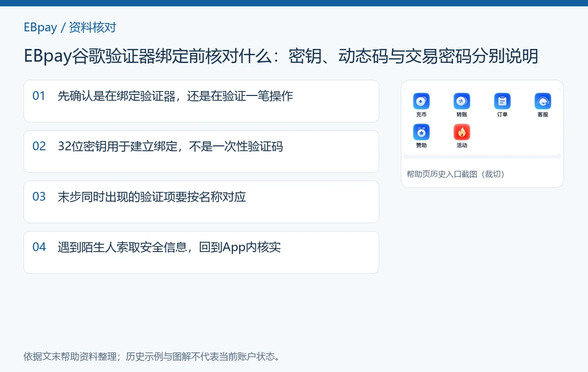588x372 pixels.
Task: Tap the 转账 transfer icon
Action: point(462,101)
